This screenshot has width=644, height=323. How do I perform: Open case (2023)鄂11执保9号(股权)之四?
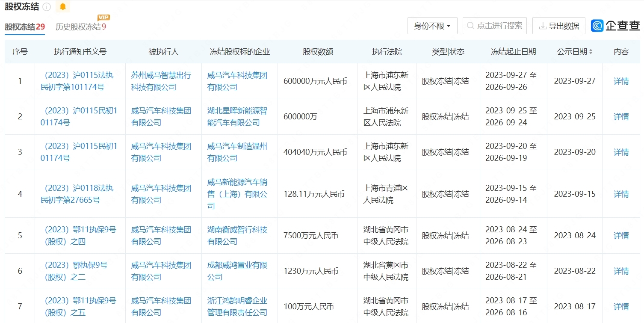click(78, 236)
